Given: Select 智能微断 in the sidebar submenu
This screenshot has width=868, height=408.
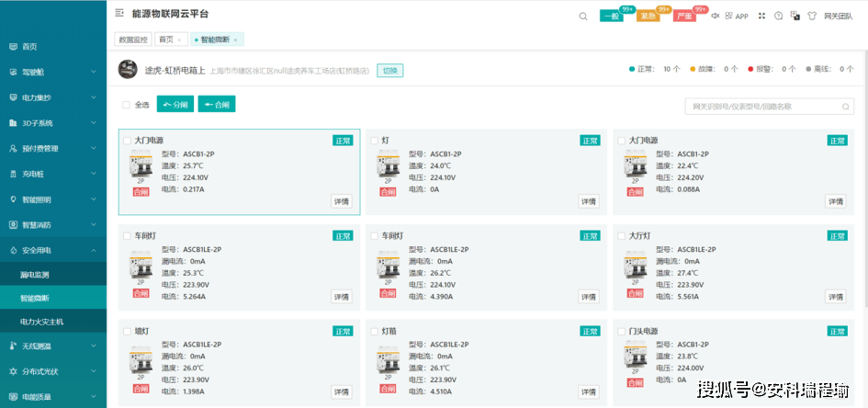Looking at the screenshot, I should point(53,298).
